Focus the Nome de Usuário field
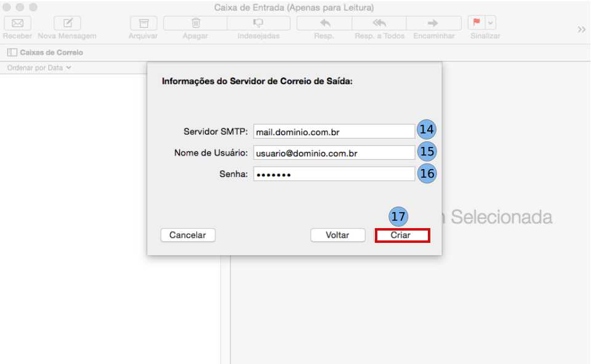The image size is (591, 364). point(334,153)
